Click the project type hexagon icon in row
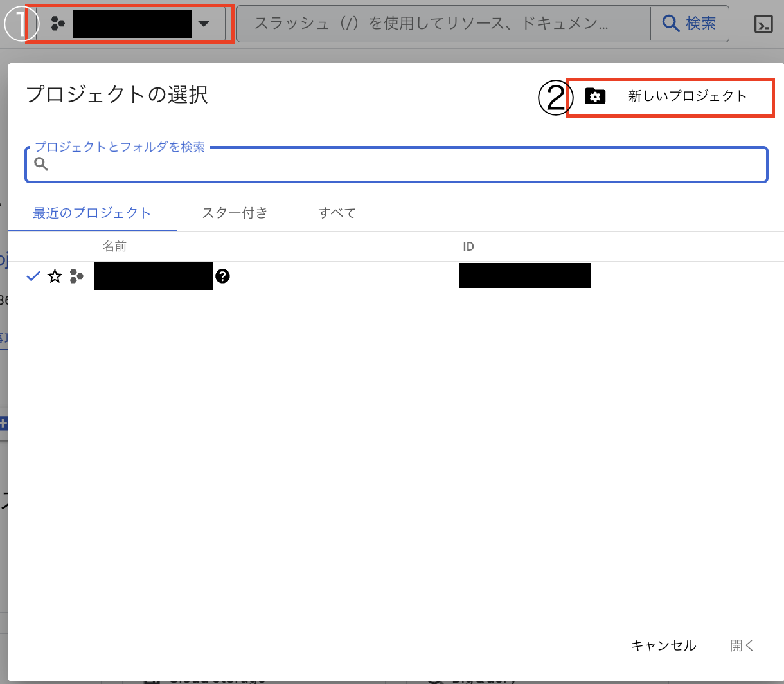This screenshot has width=784, height=684. pos(76,276)
